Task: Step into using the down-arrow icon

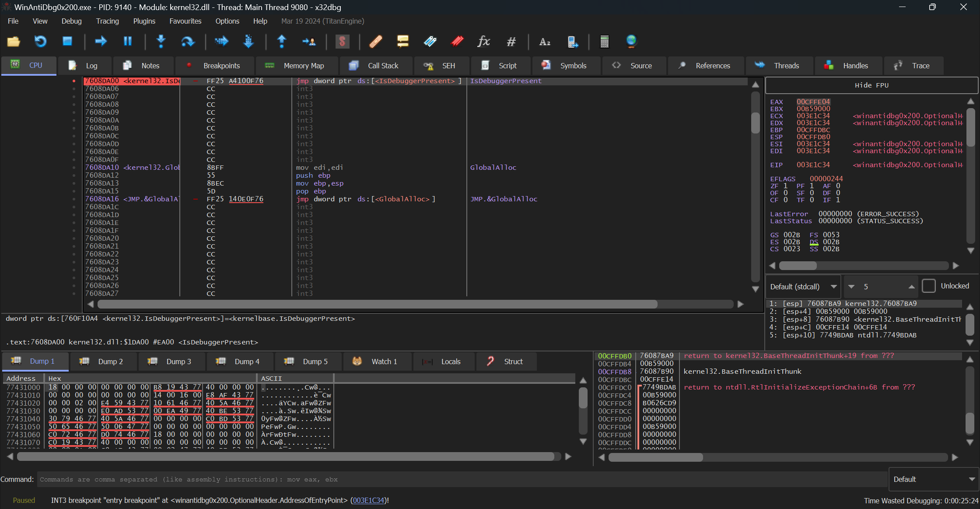Action: pos(161,42)
